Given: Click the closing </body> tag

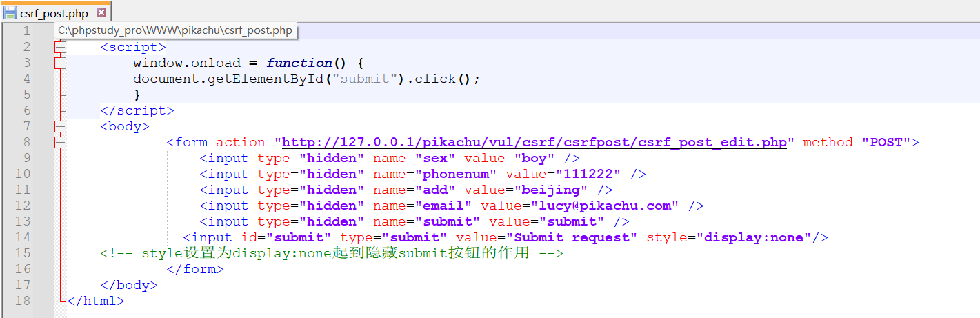Looking at the screenshot, I should click(x=129, y=285).
